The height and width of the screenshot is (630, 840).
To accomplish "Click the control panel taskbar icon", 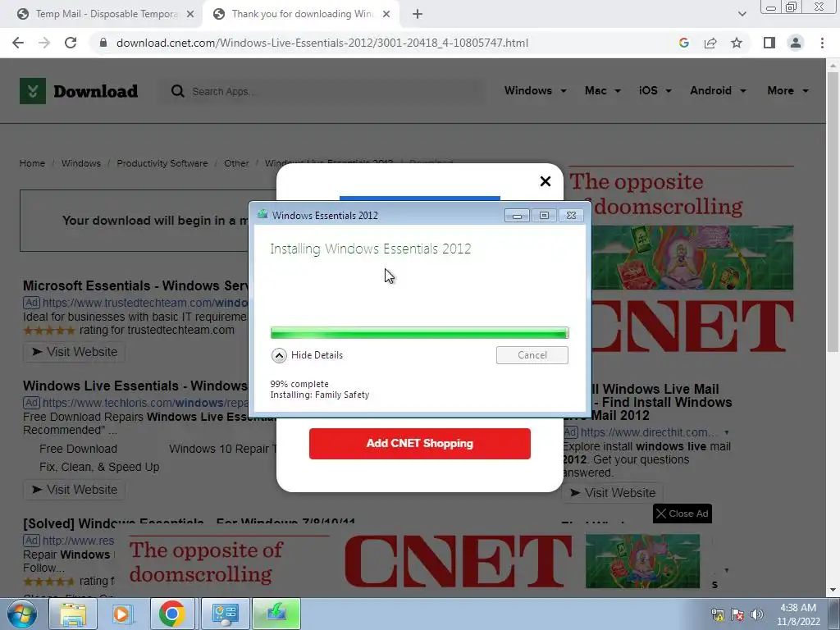I will pos(225,614).
